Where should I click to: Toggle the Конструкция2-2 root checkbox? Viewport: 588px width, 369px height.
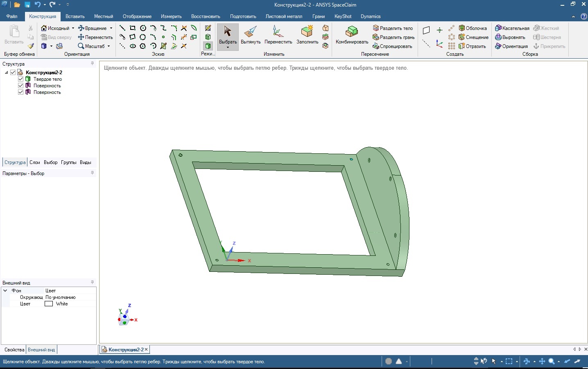pyautogui.click(x=13, y=73)
